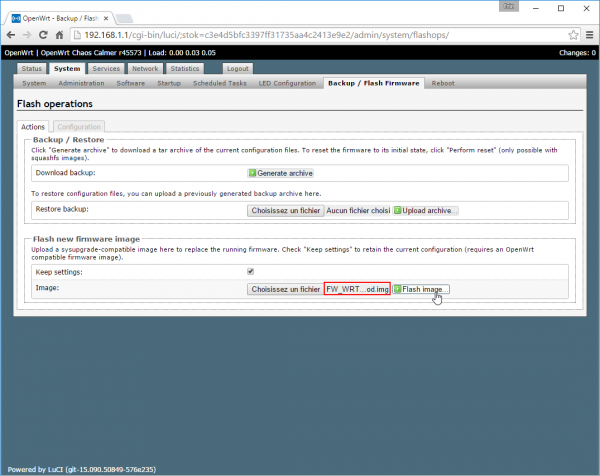The height and width of the screenshot is (476, 600).
Task: Go to the Statistics tab
Action: [184, 69]
